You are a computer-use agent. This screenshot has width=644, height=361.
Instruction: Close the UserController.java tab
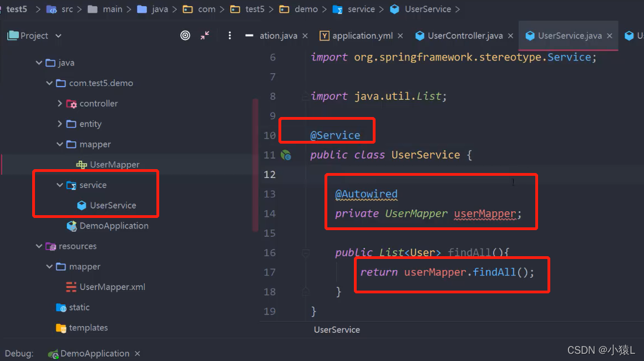[x=510, y=35]
